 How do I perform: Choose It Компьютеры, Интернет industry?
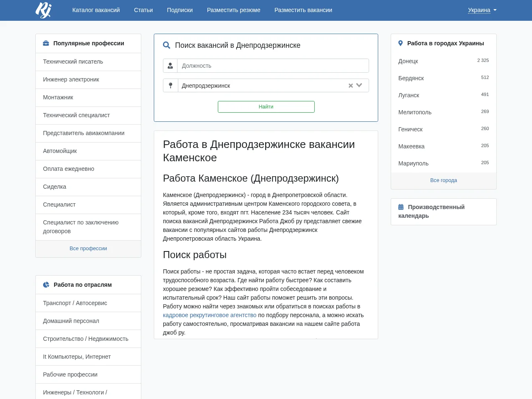tap(88, 357)
